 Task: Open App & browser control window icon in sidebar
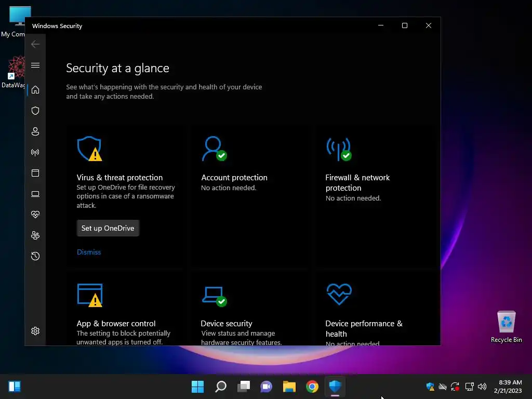point(35,173)
